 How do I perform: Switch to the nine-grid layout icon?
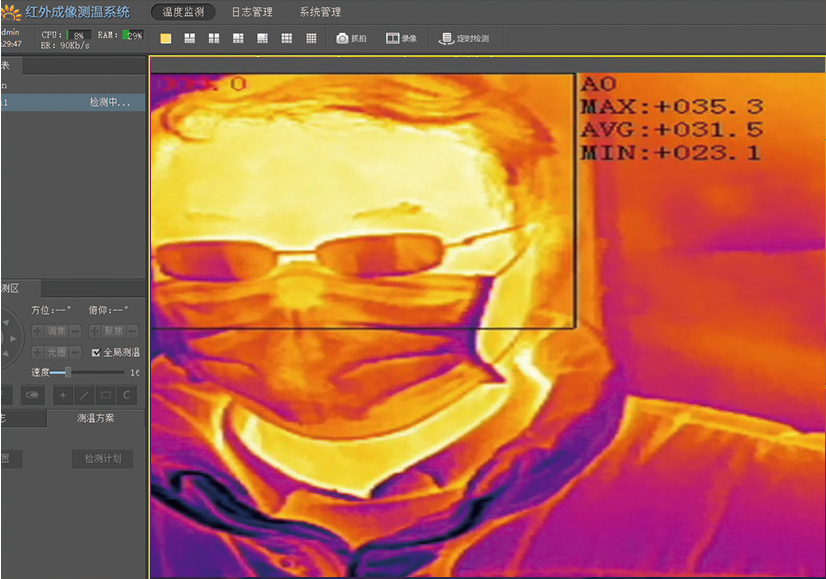[x=287, y=39]
